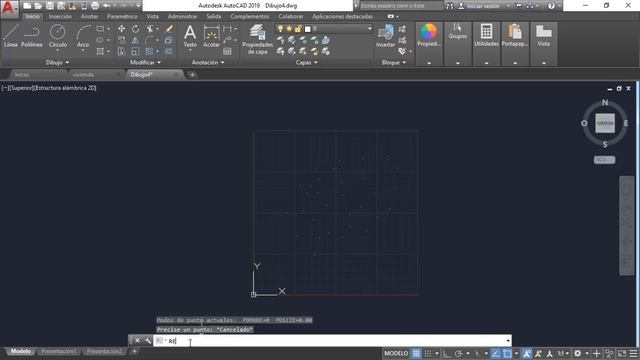Click the Rotate tool icon

(135, 29)
